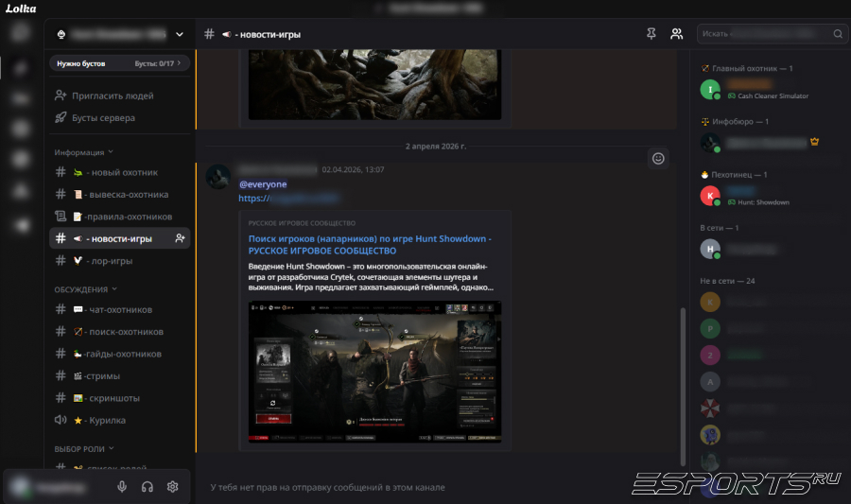
Task: Click the timestamp '02.04.2026, 13:07'
Action: 353,170
